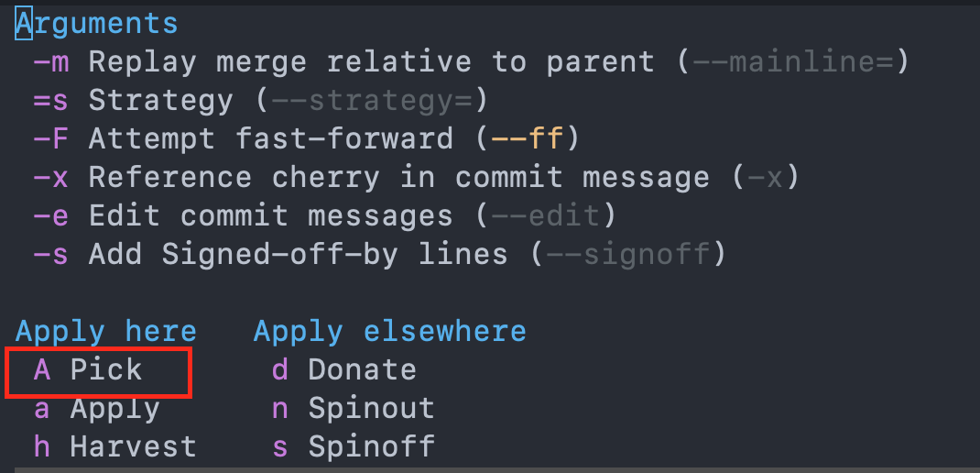Click the -F key shortcut
This screenshot has height=473, width=980.
point(50,139)
